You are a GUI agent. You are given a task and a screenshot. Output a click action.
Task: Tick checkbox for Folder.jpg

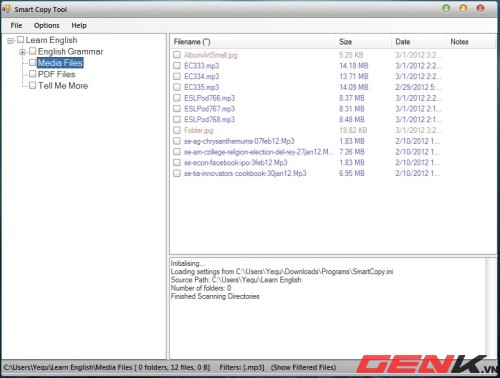click(177, 130)
